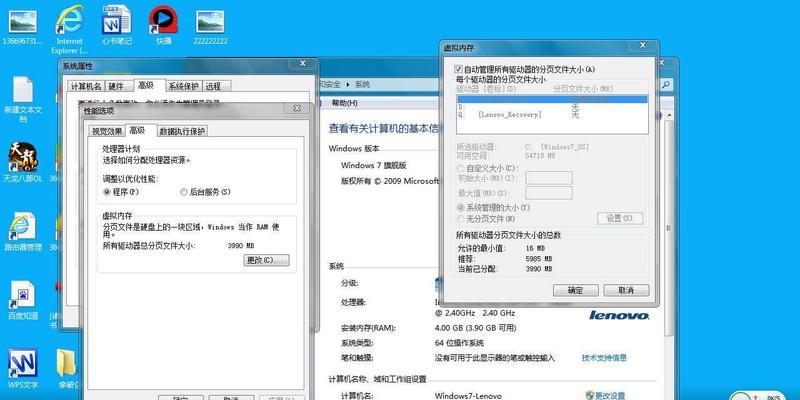
Task: Select the 新建文本文档 text file icon
Action: (22, 90)
